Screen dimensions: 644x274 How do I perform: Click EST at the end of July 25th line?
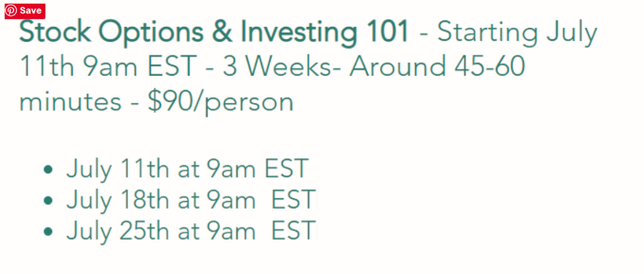pyautogui.click(x=293, y=230)
